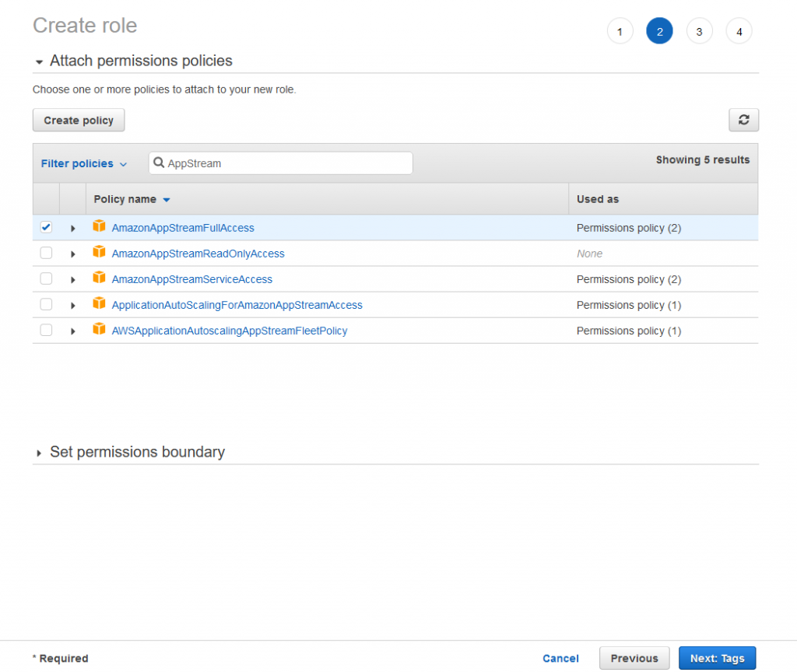Image resolution: width=797 pixels, height=672 pixels.
Task: Click the AmazonAppStreamFullAccess policy box icon
Action: (99, 226)
